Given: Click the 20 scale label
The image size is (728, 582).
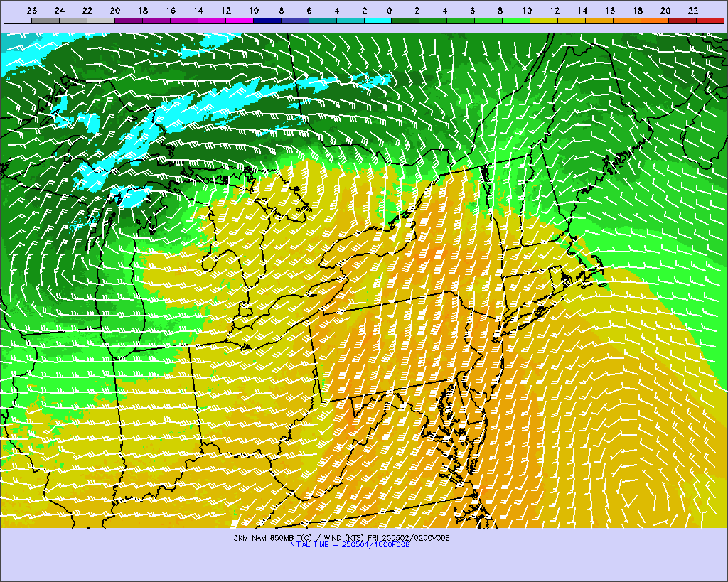Looking at the screenshot, I should point(665,10).
